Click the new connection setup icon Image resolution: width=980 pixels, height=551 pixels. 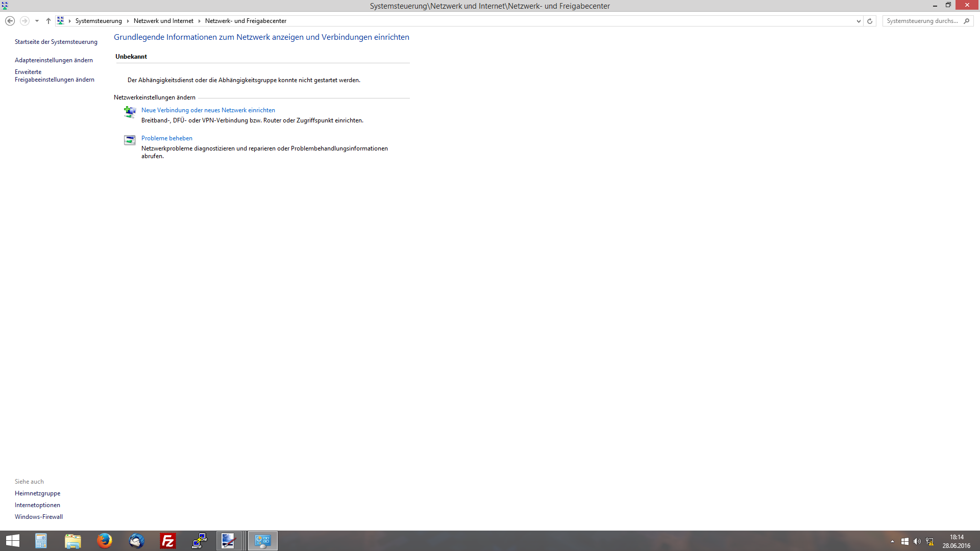[x=130, y=112]
